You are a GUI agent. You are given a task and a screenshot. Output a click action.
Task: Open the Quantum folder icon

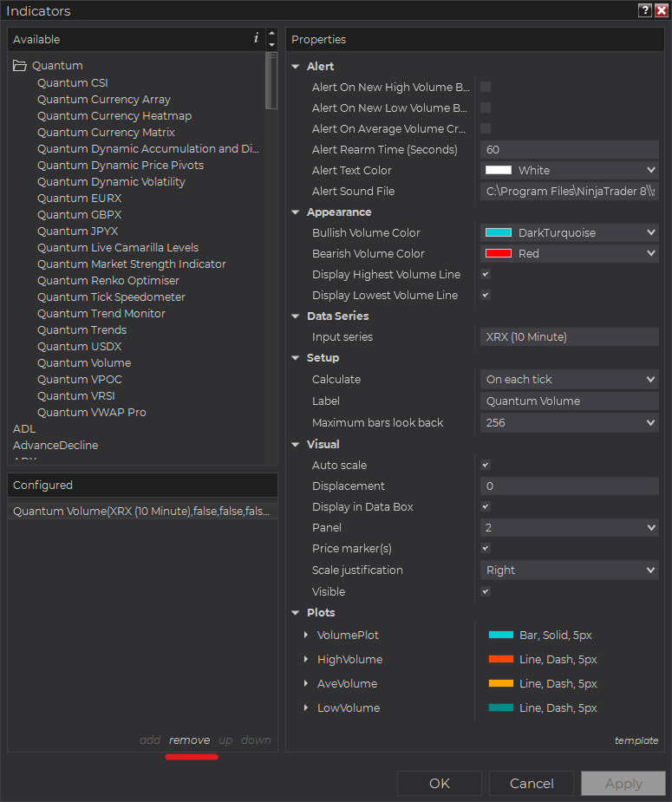(19, 66)
